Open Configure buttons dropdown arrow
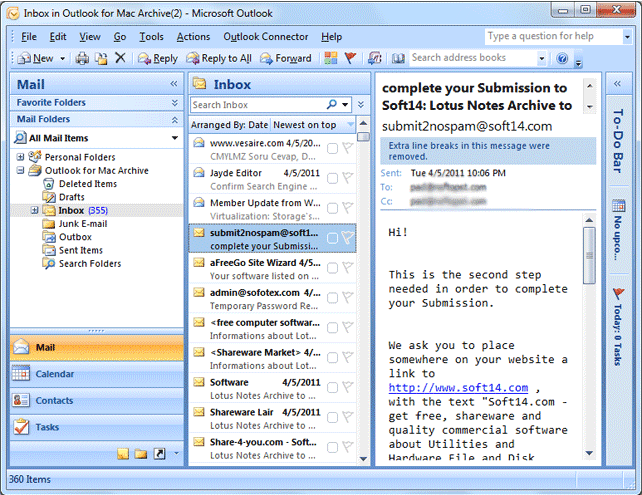642x495 pixels. point(176,453)
